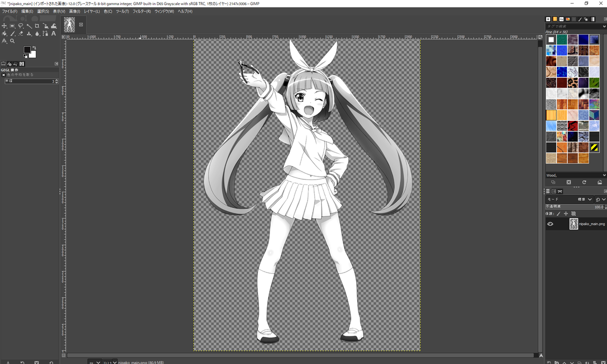Toggle lock position and size

pos(566,214)
